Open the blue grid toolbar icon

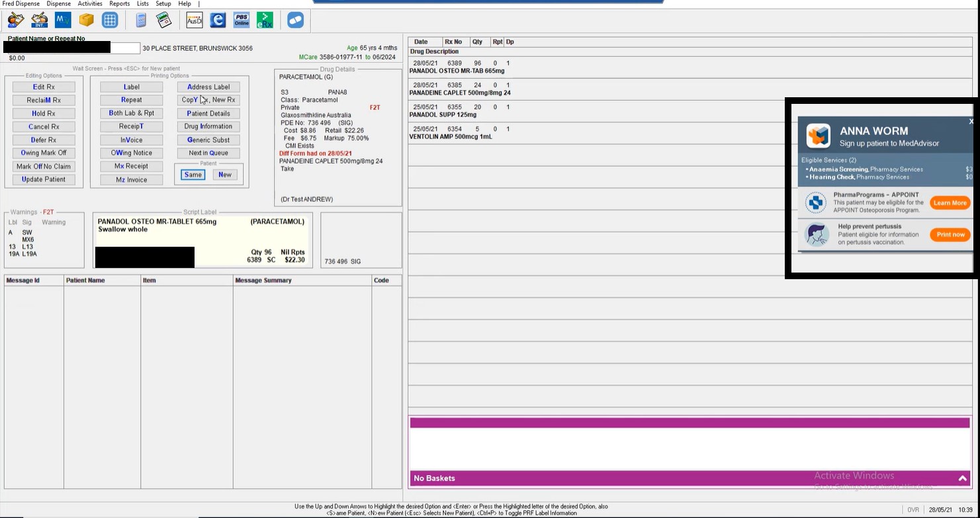click(110, 20)
